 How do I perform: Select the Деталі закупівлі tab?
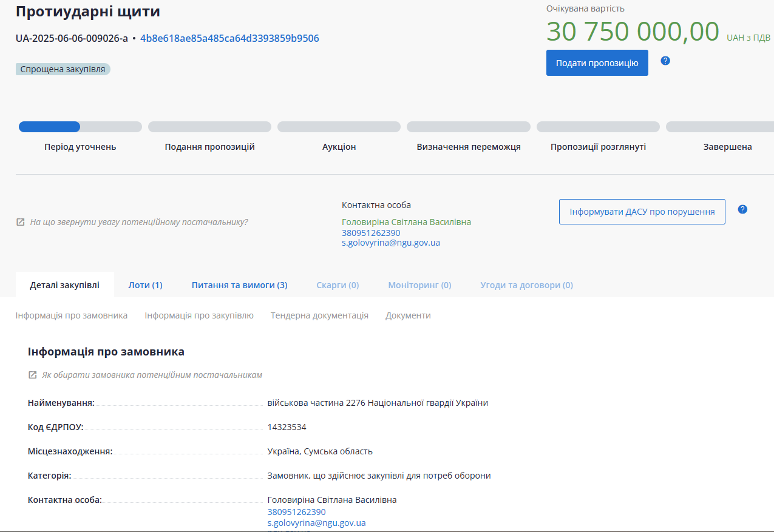point(64,285)
